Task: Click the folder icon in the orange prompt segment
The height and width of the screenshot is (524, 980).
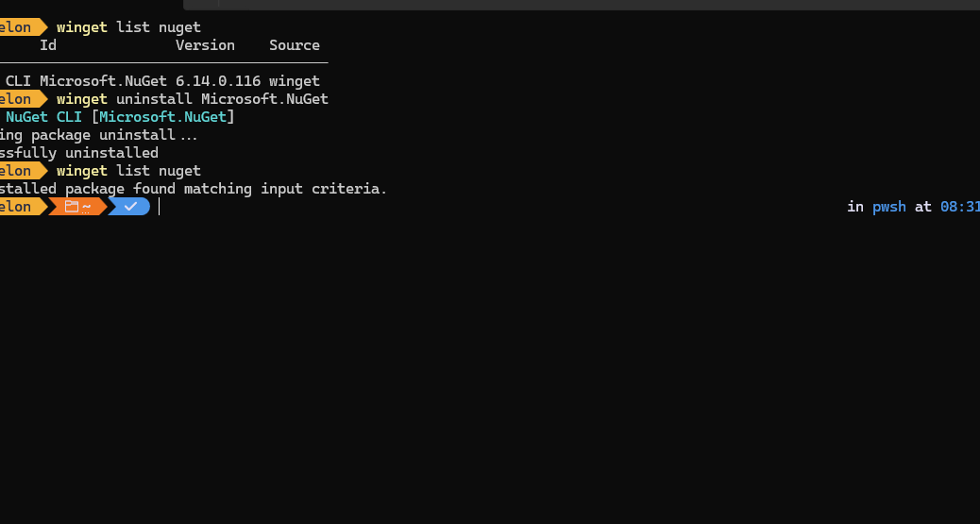Action: (x=72, y=207)
